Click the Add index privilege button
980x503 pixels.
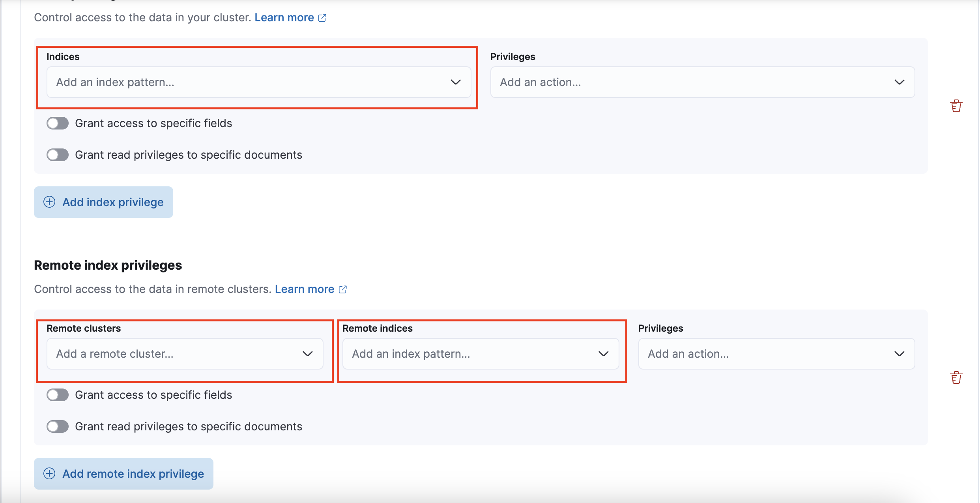[x=103, y=202]
